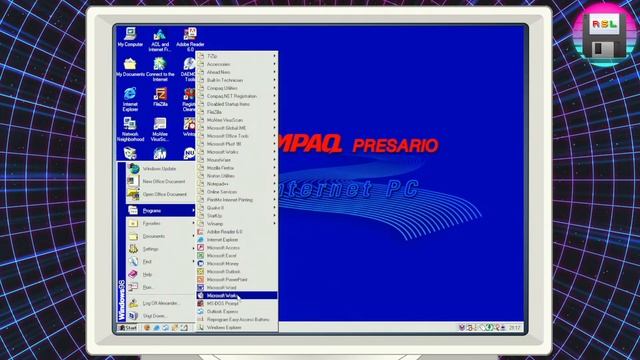This screenshot has height=360, width=640.
Task: Launch Microsoft PowerPoint from Programs menu
Action: [x=237, y=280]
